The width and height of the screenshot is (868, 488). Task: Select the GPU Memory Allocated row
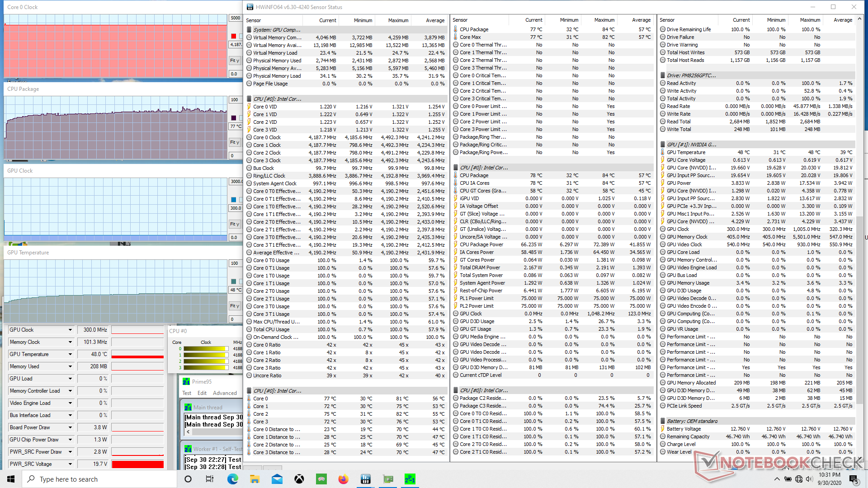pyautogui.click(x=757, y=383)
